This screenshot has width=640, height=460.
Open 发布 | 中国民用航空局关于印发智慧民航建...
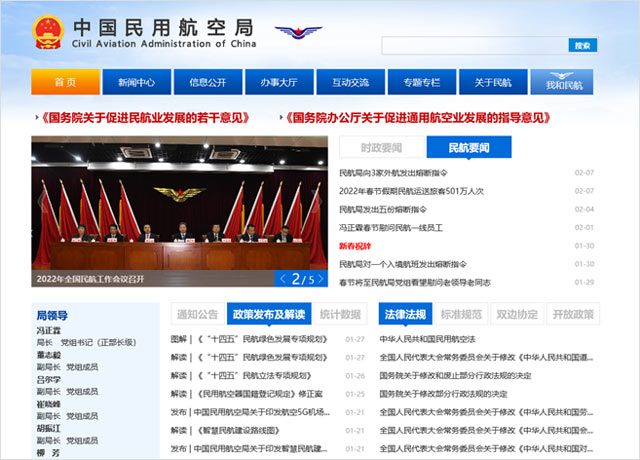tap(249, 449)
